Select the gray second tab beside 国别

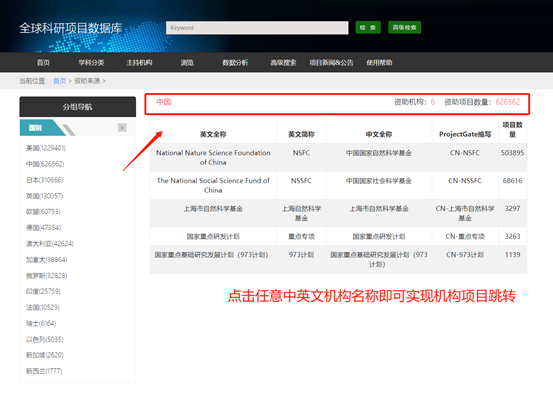[x=68, y=129]
